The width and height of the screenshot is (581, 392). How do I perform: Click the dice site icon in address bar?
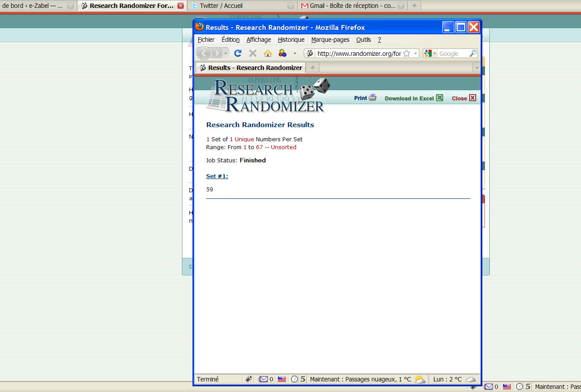point(310,54)
